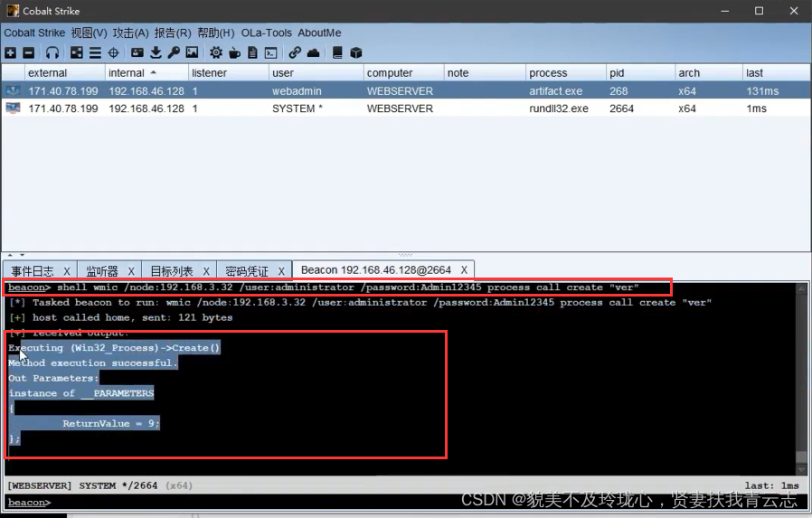812x518 pixels.
Task: Switch to the 密码凭证 tab
Action: pyautogui.click(x=247, y=270)
